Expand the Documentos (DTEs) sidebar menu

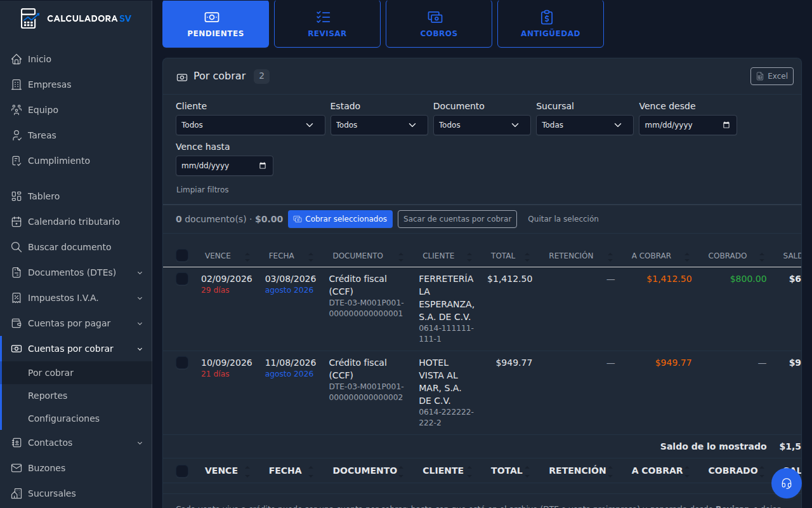(x=76, y=272)
